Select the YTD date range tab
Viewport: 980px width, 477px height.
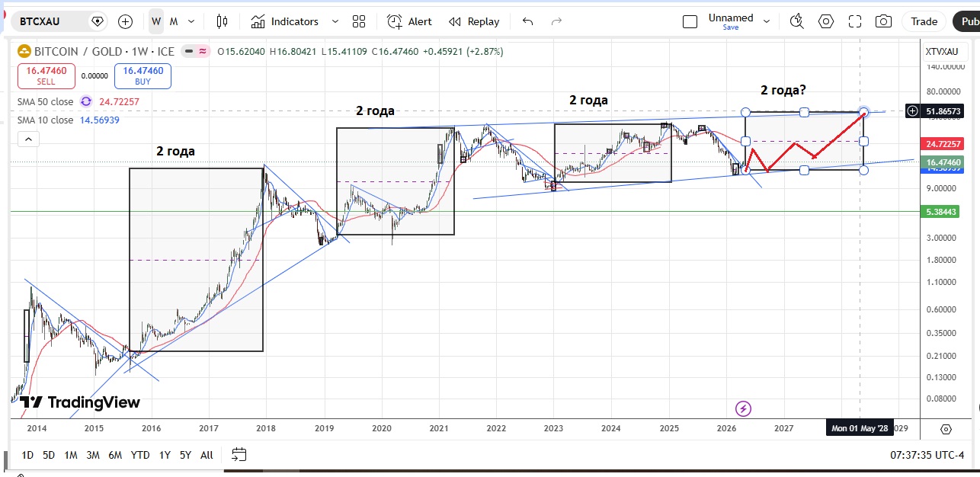click(140, 455)
